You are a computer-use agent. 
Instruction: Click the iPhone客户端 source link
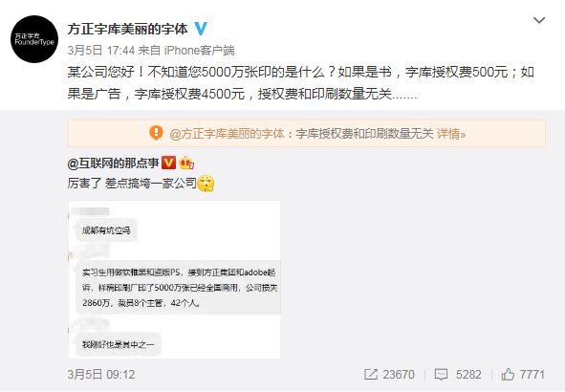[199, 51]
